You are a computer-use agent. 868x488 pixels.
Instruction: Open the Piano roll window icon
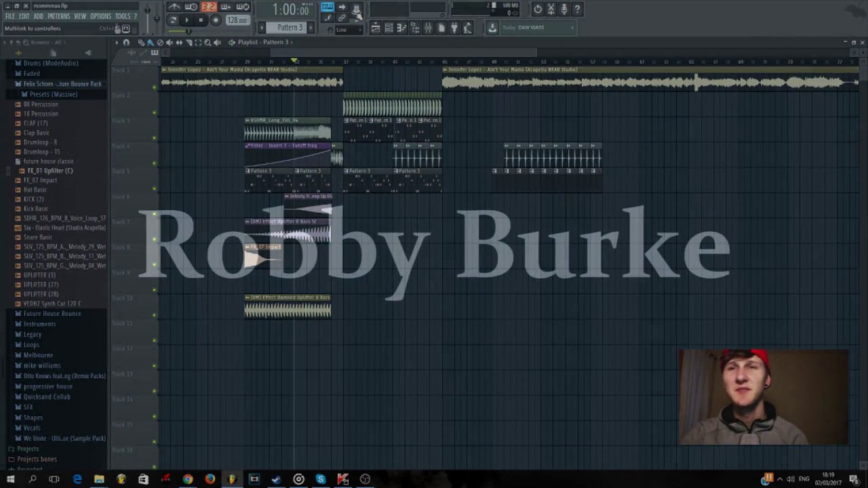tap(401, 28)
